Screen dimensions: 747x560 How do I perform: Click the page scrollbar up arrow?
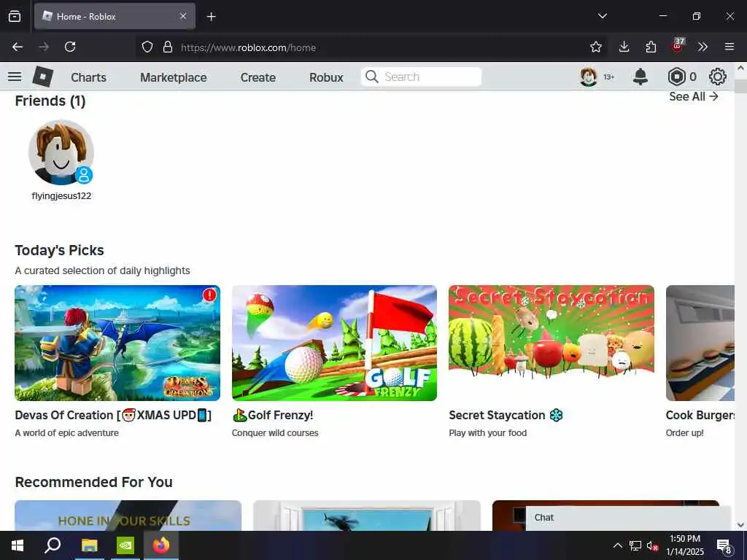[740, 68]
